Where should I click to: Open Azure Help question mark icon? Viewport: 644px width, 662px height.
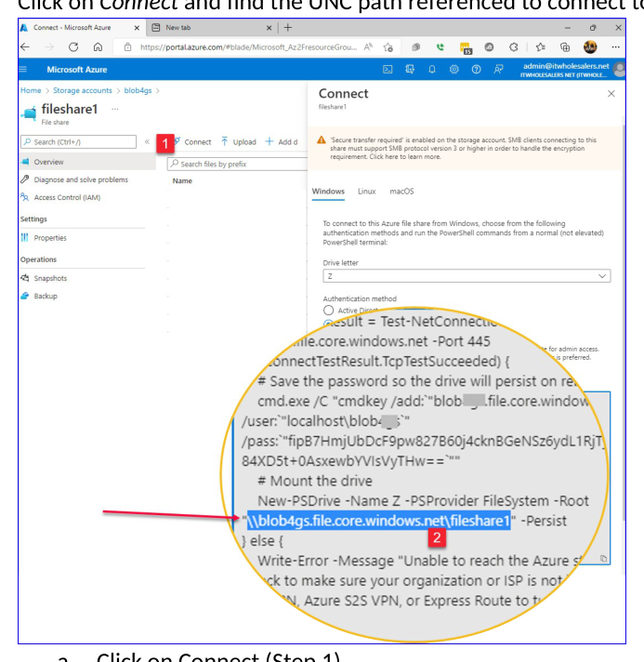tap(476, 70)
